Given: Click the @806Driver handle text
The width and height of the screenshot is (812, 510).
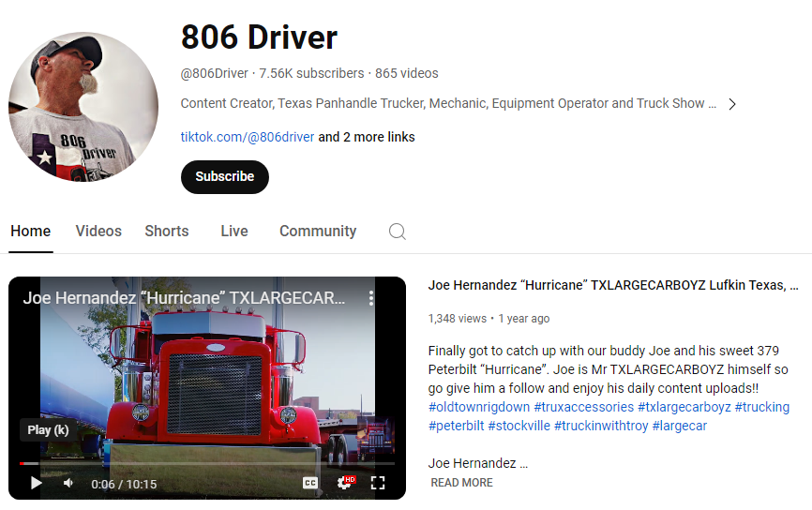Looking at the screenshot, I should click(215, 73).
